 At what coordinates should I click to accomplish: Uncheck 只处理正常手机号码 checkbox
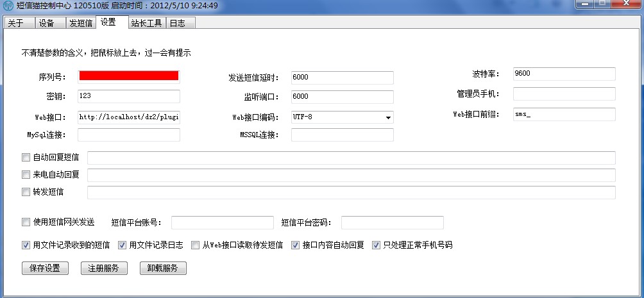376,245
